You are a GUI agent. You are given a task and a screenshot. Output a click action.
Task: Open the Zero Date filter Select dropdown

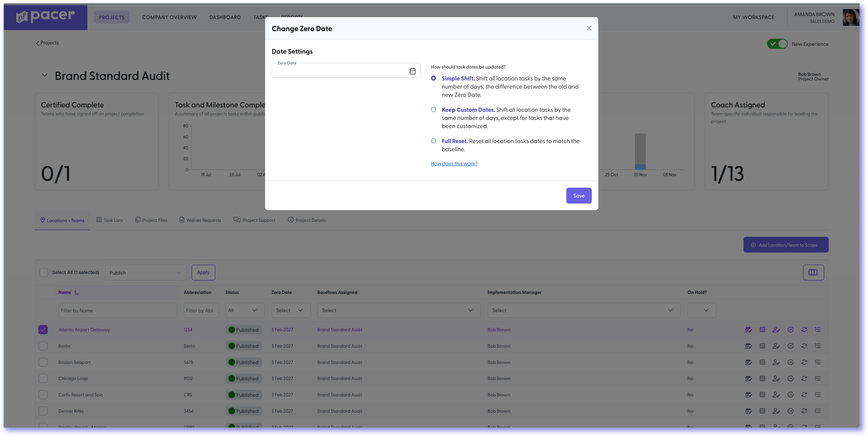pyautogui.click(x=291, y=310)
